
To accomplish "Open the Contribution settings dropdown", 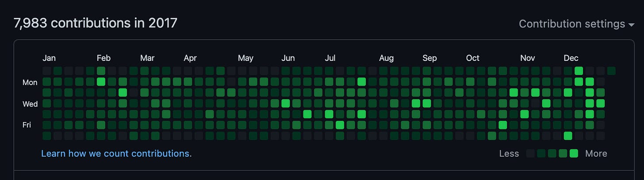I will pyautogui.click(x=577, y=24).
